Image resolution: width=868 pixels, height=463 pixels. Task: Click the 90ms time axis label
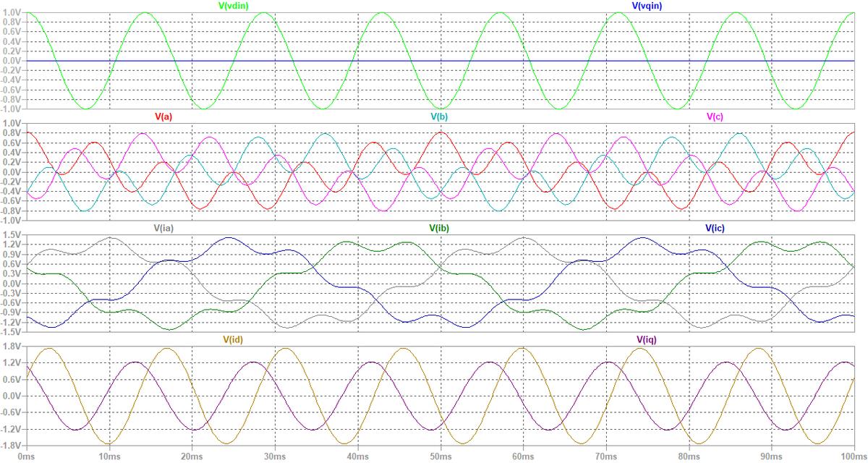[x=772, y=457]
